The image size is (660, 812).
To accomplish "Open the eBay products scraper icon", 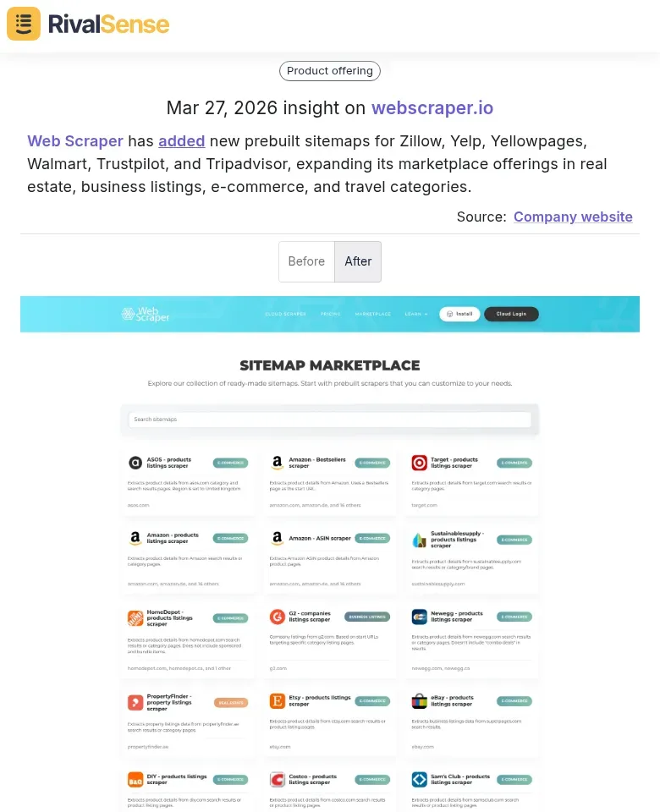I will (x=419, y=701).
